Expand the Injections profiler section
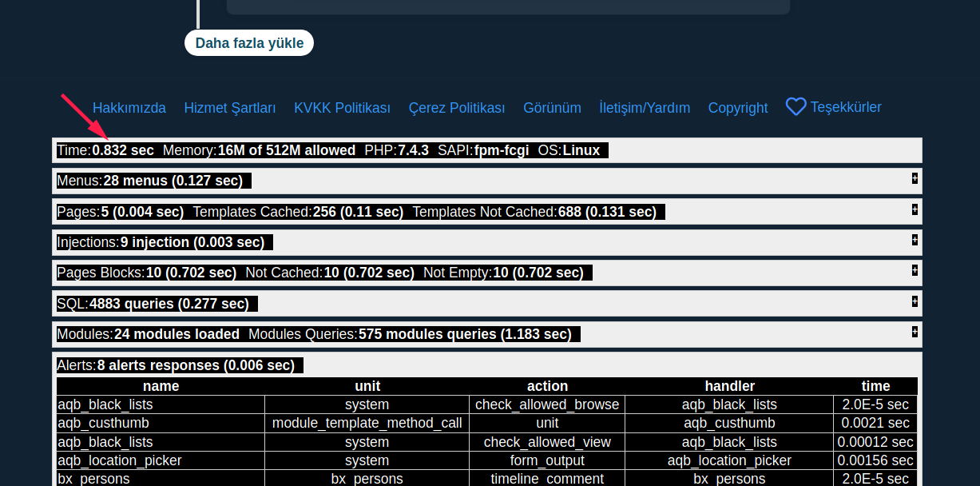980x486 pixels. (x=915, y=240)
